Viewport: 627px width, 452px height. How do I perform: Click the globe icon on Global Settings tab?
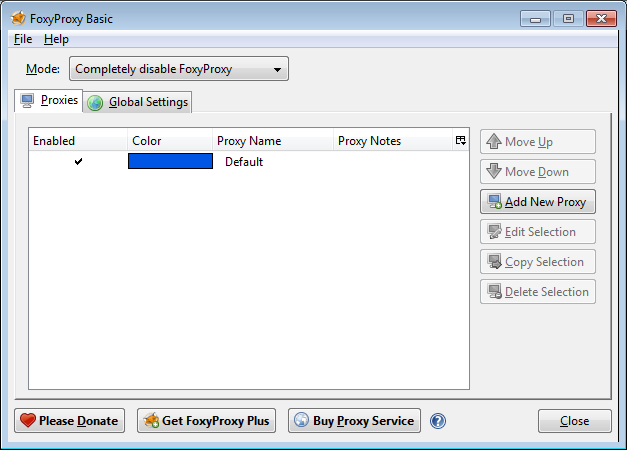(96, 102)
